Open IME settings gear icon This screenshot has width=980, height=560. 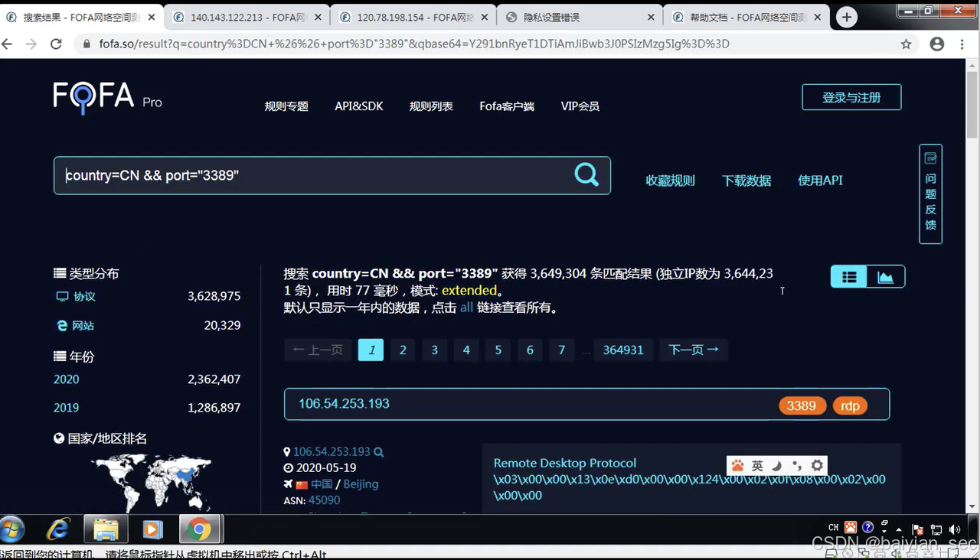point(817,465)
